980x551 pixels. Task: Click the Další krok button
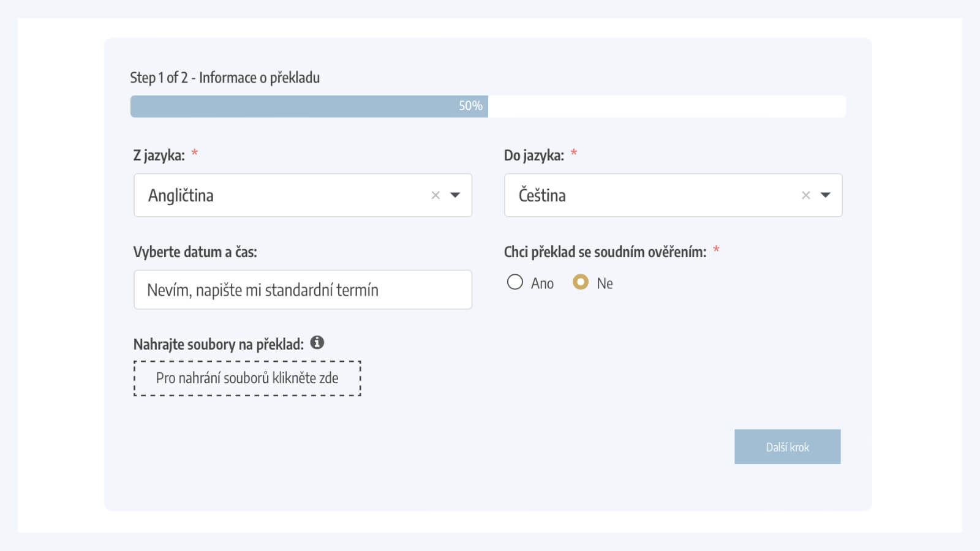tap(788, 447)
